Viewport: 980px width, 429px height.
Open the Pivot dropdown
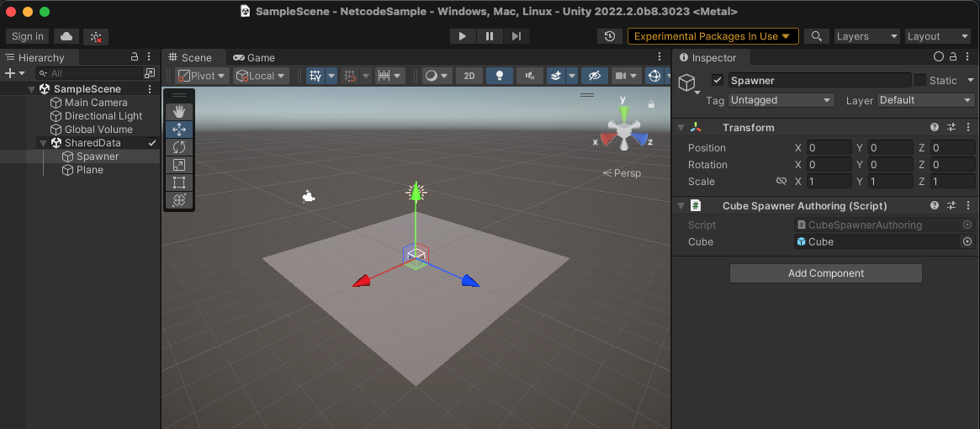click(x=202, y=76)
